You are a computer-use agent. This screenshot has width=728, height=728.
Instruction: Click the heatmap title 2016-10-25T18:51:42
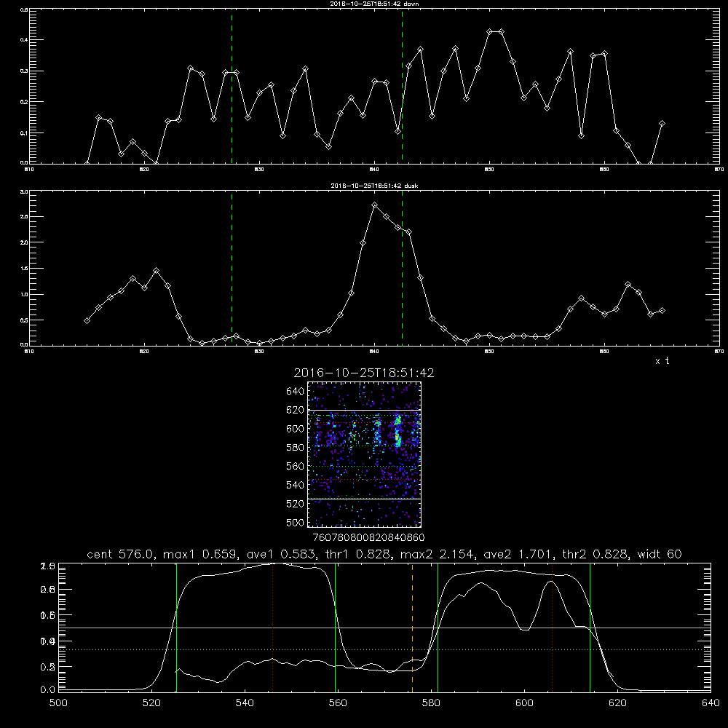click(x=364, y=373)
